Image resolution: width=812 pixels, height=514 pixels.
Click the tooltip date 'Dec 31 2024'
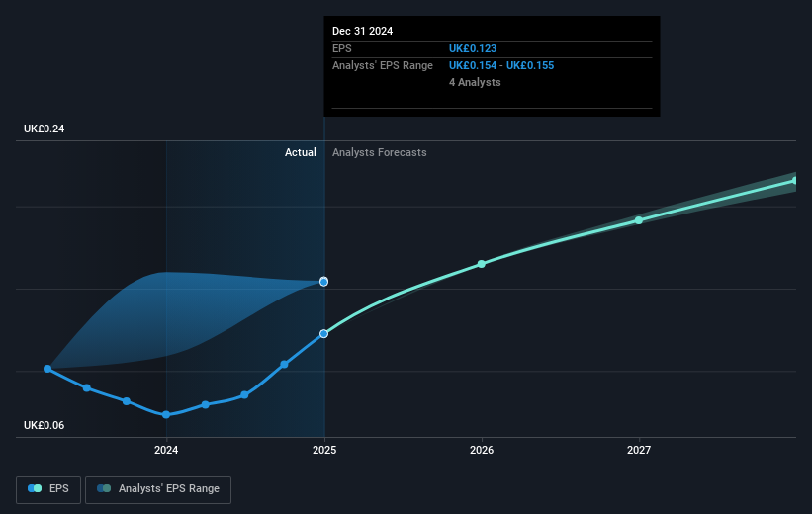pos(363,31)
